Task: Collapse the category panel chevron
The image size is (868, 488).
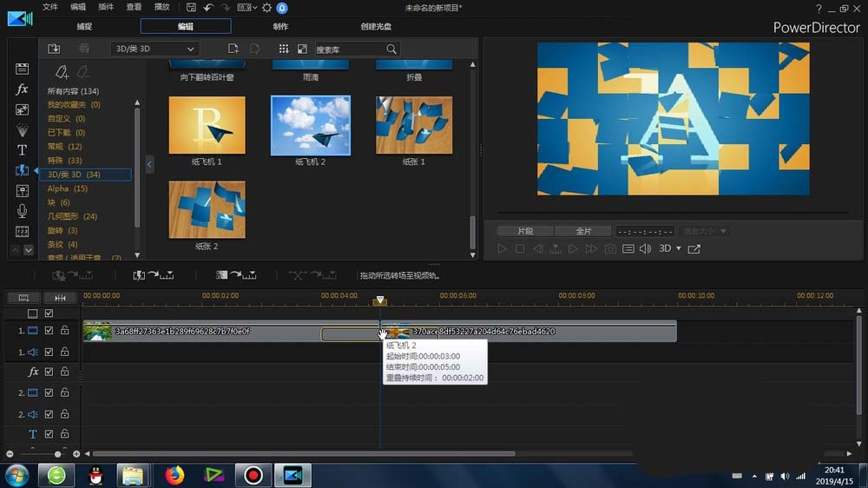Action: (x=149, y=164)
